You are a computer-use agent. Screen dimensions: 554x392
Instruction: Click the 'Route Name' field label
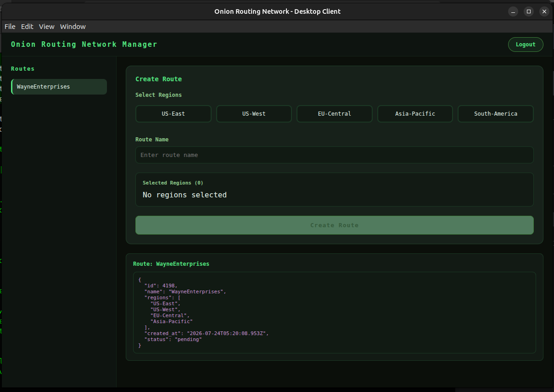click(152, 140)
